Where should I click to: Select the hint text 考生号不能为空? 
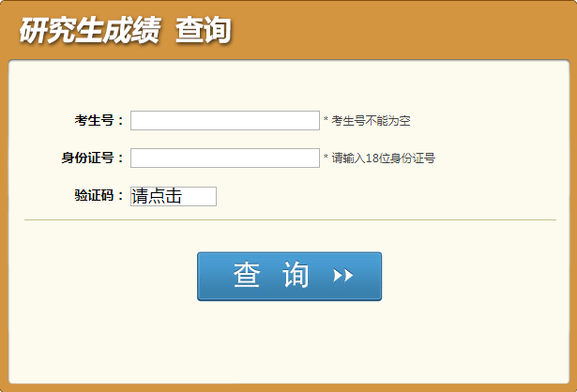[x=371, y=121]
